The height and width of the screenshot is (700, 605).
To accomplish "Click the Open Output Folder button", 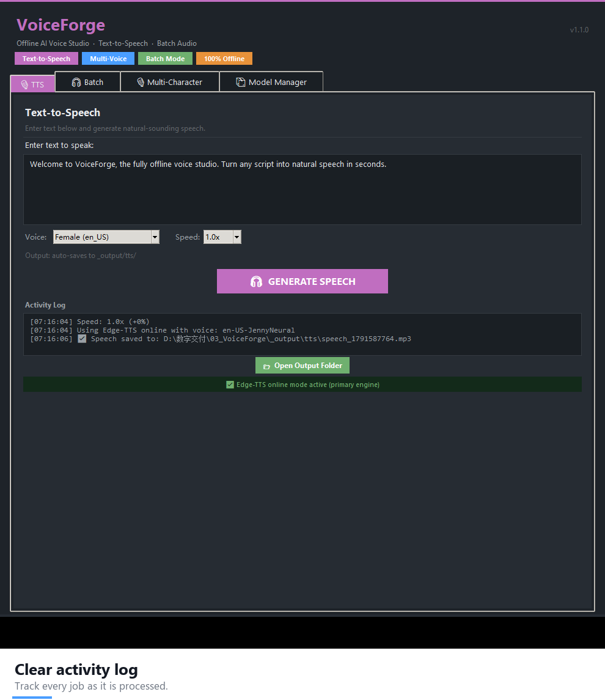I will point(302,365).
